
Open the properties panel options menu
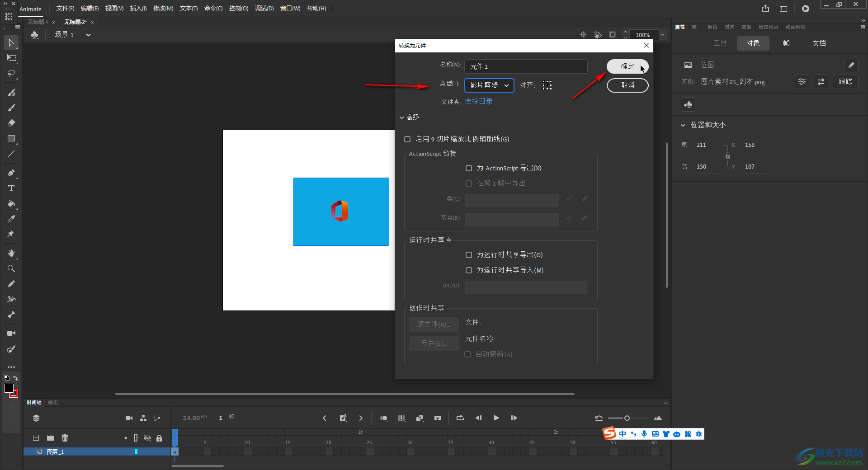pyautogui.click(x=863, y=27)
